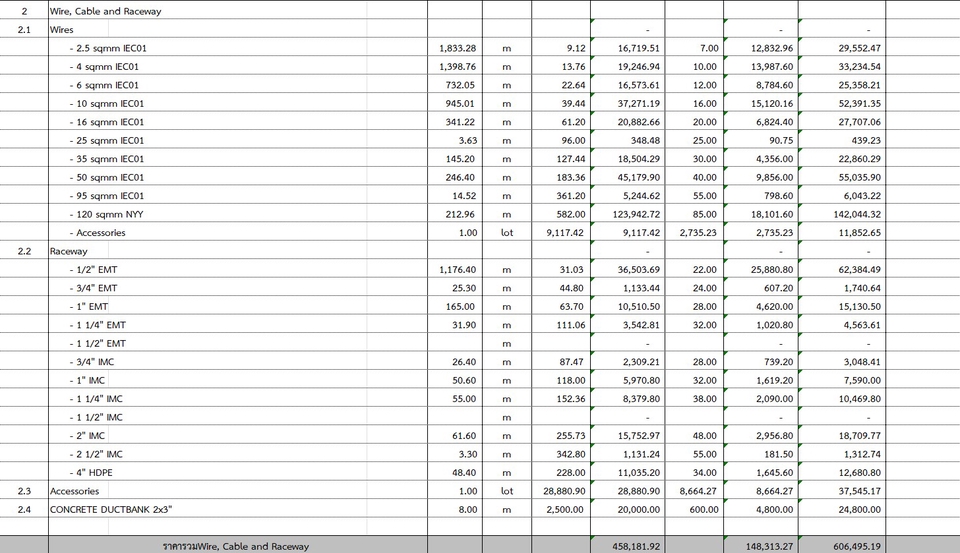Screen dimensions: 960x553
Task: Select the '- 120 sqmm NYY' wire row
Action: [x=107, y=214]
